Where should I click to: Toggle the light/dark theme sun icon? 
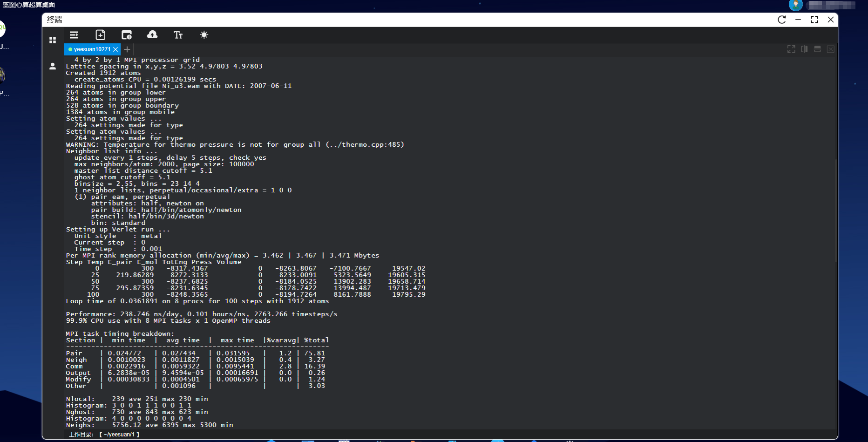204,35
